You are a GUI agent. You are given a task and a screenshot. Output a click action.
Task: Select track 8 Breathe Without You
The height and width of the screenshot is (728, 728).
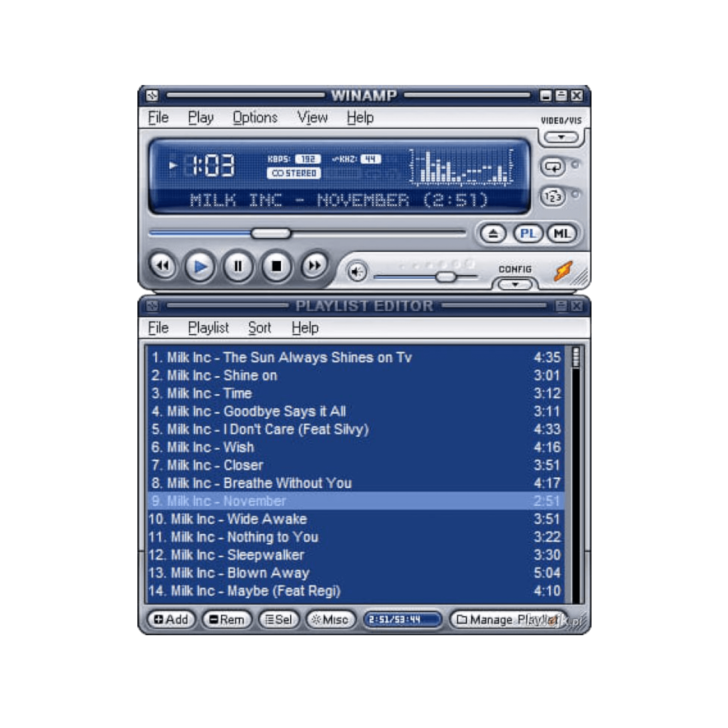(356, 483)
